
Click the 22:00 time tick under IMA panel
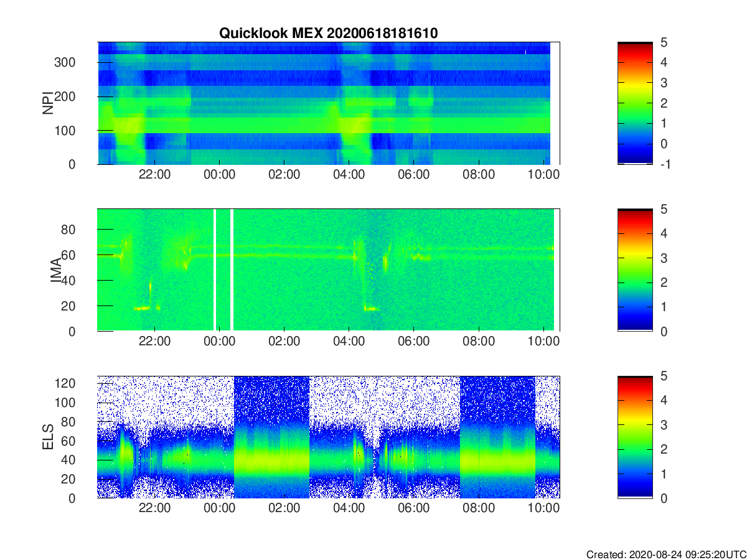point(154,342)
